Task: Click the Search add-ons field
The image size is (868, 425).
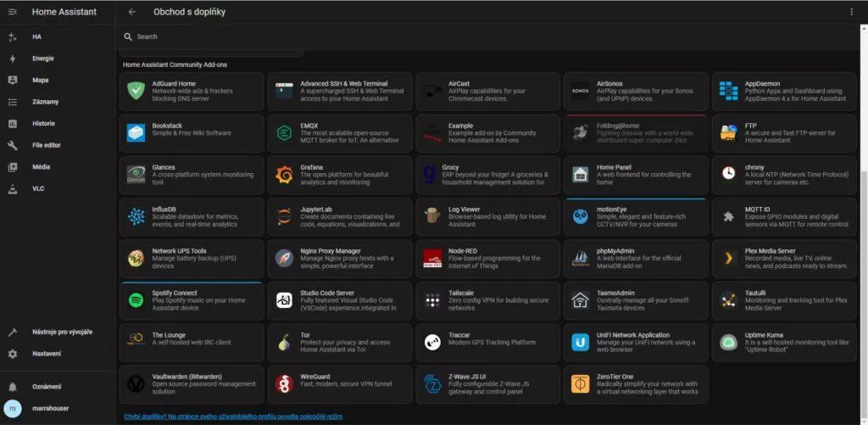Action: click(487, 36)
